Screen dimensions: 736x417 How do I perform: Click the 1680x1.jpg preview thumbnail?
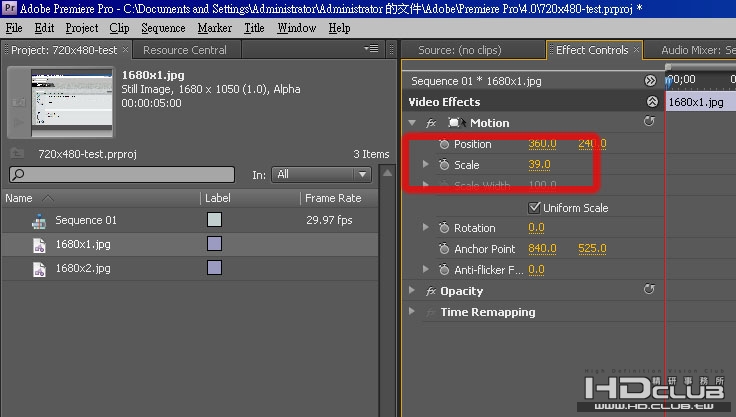[72, 102]
